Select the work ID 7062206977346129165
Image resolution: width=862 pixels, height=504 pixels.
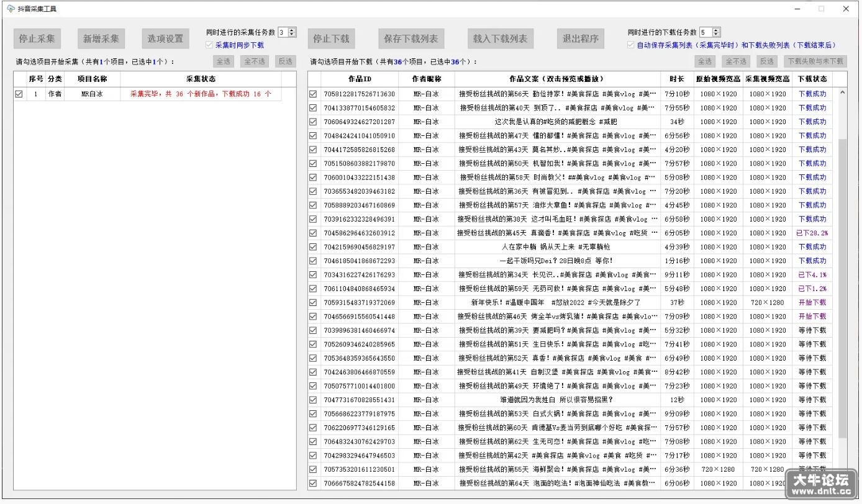pyautogui.click(x=359, y=428)
